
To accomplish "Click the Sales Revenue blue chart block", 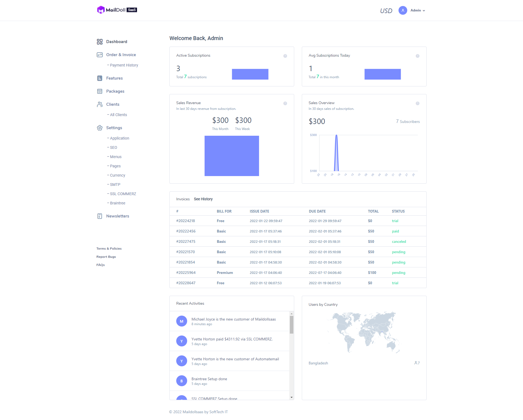I will point(232,156).
